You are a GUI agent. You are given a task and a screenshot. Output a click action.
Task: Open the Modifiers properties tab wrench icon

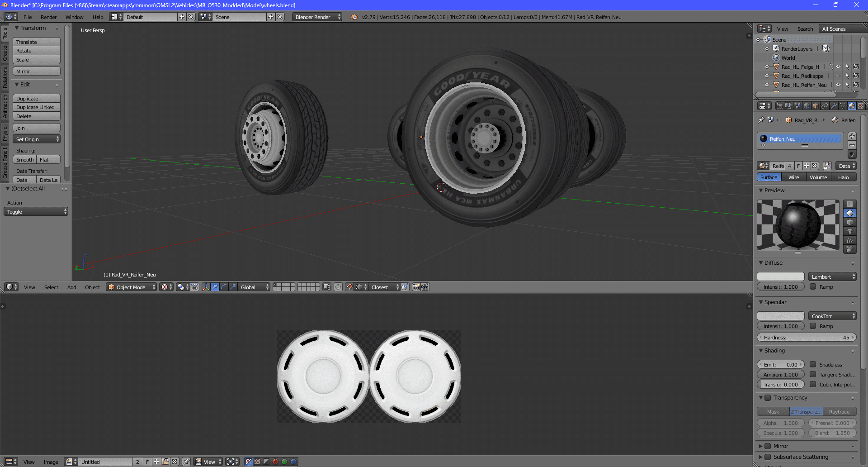pyautogui.click(x=834, y=106)
